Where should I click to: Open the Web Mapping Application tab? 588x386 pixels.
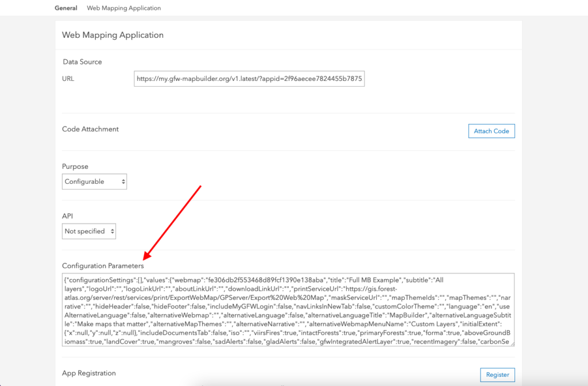tap(123, 7)
